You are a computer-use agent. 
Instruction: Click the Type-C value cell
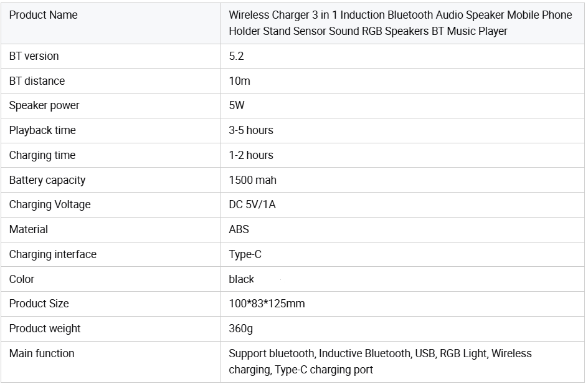(245, 254)
